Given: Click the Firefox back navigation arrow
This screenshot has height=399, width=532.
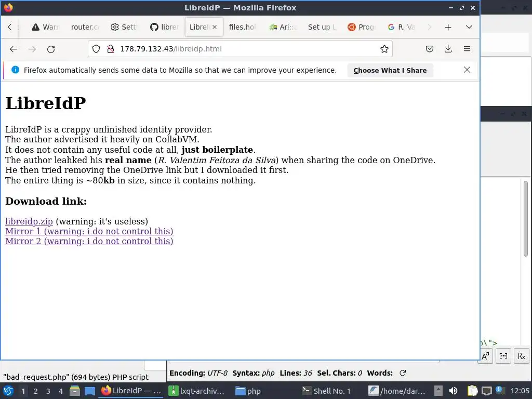Looking at the screenshot, I should (14, 49).
